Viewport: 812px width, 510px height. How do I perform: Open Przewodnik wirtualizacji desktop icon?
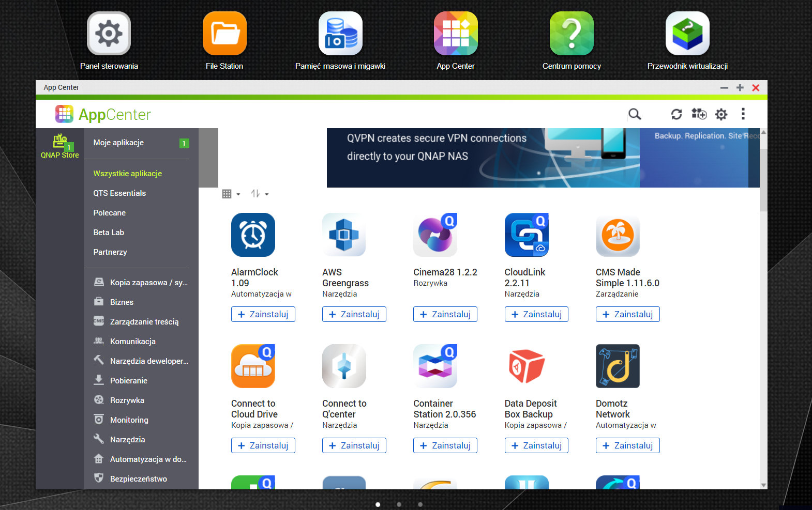pos(687,34)
